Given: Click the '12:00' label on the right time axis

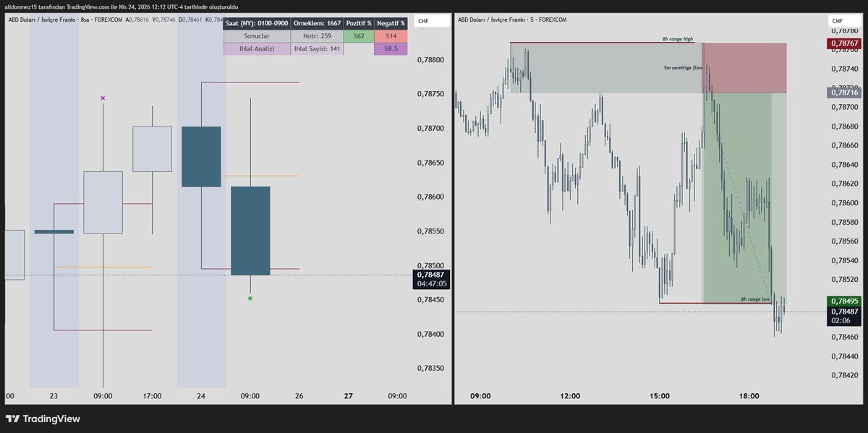Looking at the screenshot, I should (570, 396).
